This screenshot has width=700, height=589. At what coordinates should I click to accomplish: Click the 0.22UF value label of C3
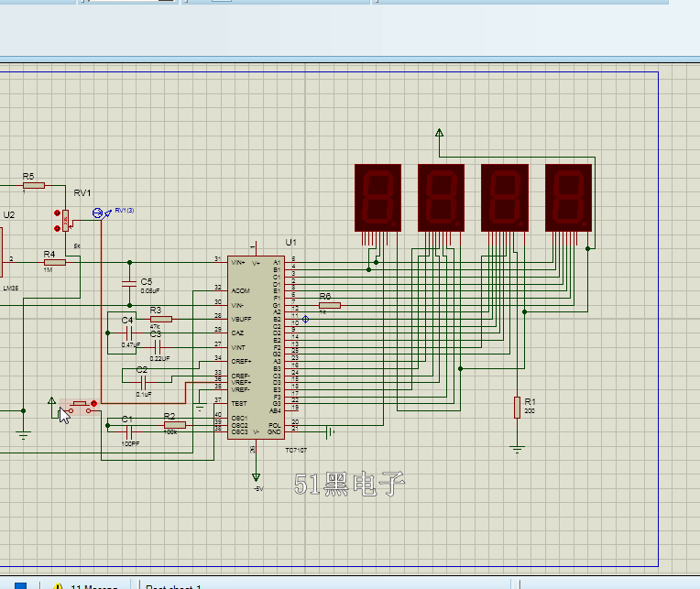click(159, 358)
